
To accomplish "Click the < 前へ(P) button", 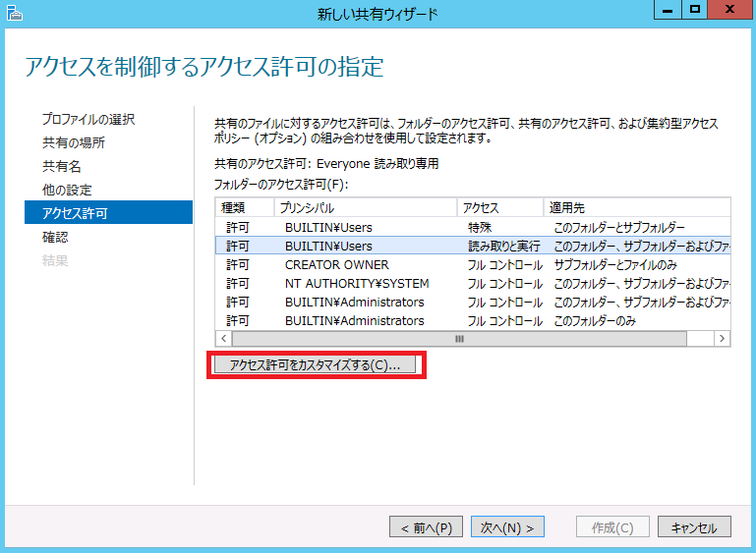I will tap(427, 527).
